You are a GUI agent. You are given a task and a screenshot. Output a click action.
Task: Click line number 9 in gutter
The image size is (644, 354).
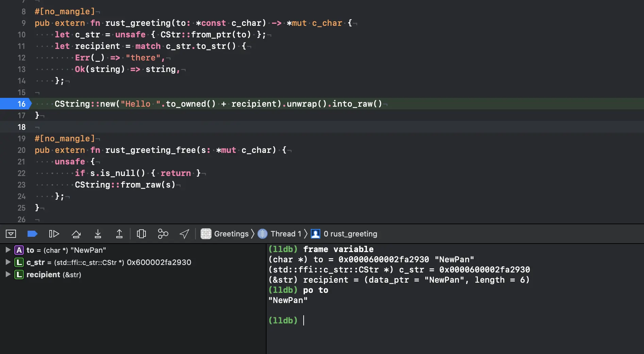pos(23,23)
